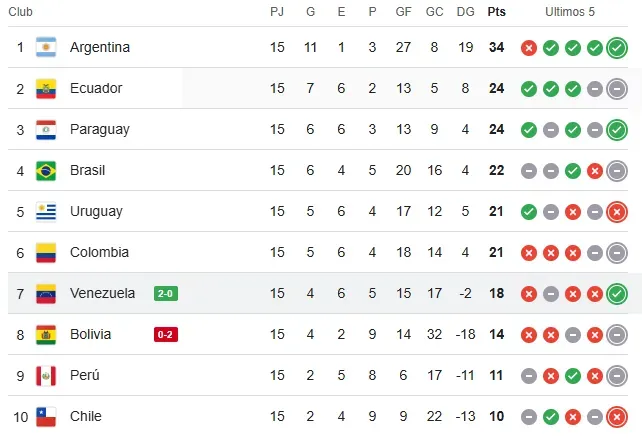
Task: Click the Paraguay flag icon
Action: click(x=46, y=129)
